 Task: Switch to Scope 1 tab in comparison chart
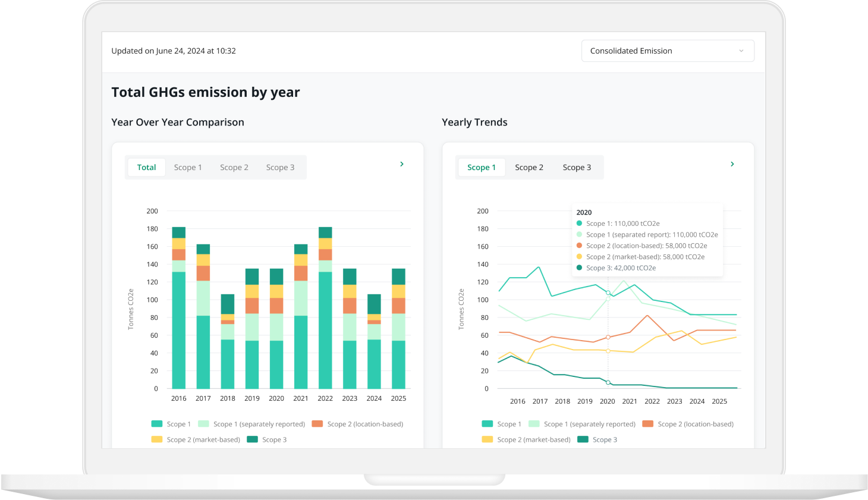[188, 168]
